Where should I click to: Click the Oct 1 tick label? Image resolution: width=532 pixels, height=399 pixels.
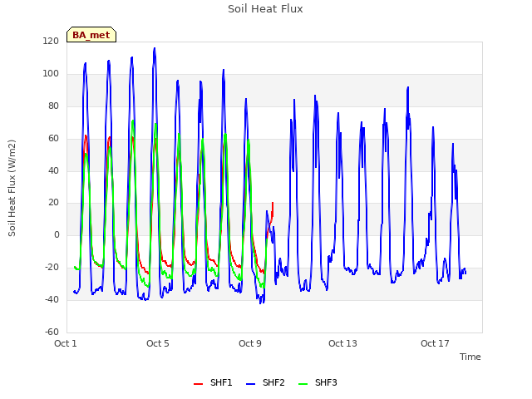point(66,343)
